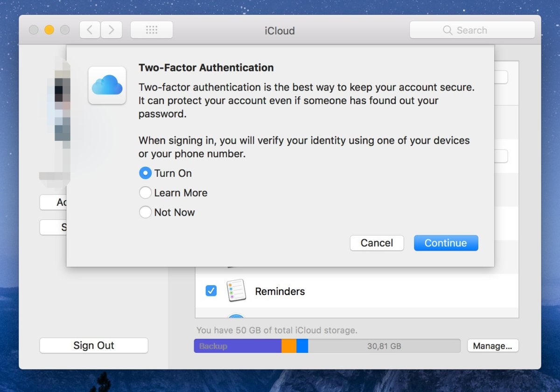Click the Sign Out button

point(94,345)
